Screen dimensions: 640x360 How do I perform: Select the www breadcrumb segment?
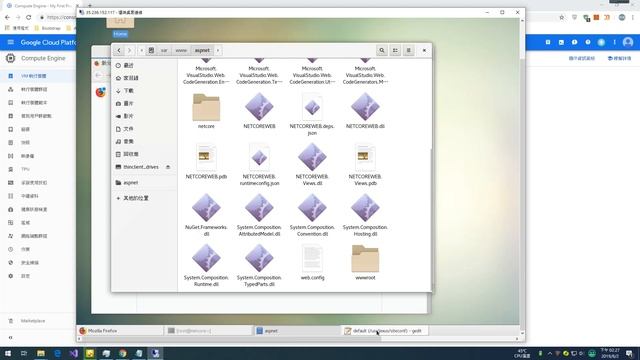click(181, 50)
